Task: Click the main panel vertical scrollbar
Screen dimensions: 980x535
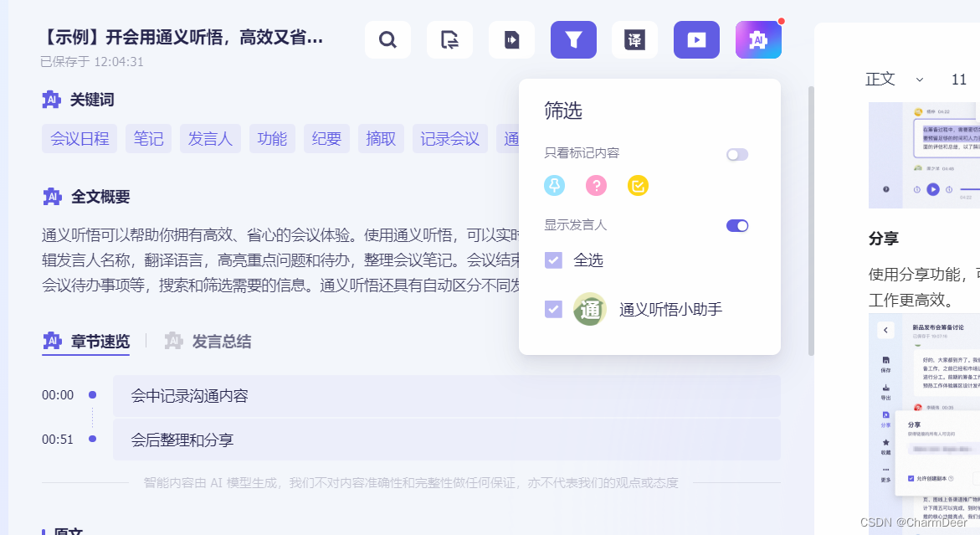Action: click(x=811, y=221)
